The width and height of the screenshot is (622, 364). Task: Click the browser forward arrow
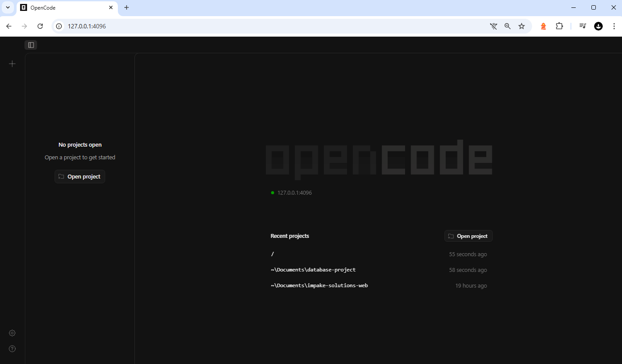coord(24,26)
